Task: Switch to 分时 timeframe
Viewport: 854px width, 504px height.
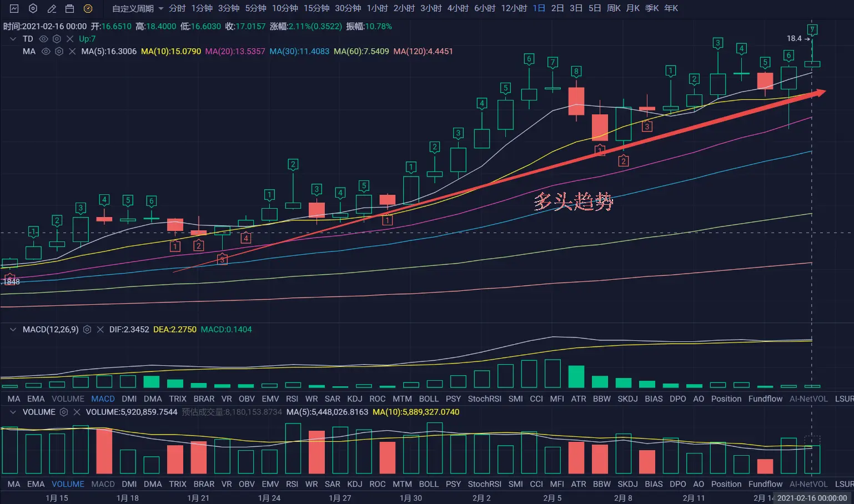Action: coord(178,8)
